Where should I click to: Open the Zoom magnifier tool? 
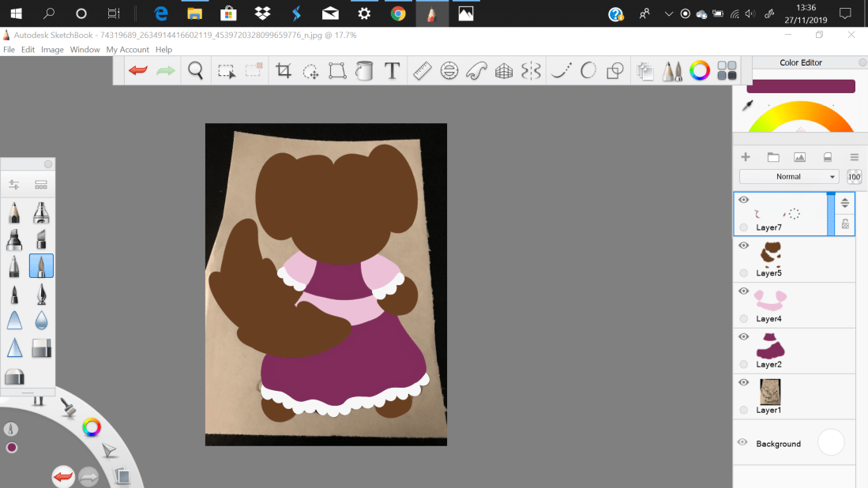coord(196,71)
